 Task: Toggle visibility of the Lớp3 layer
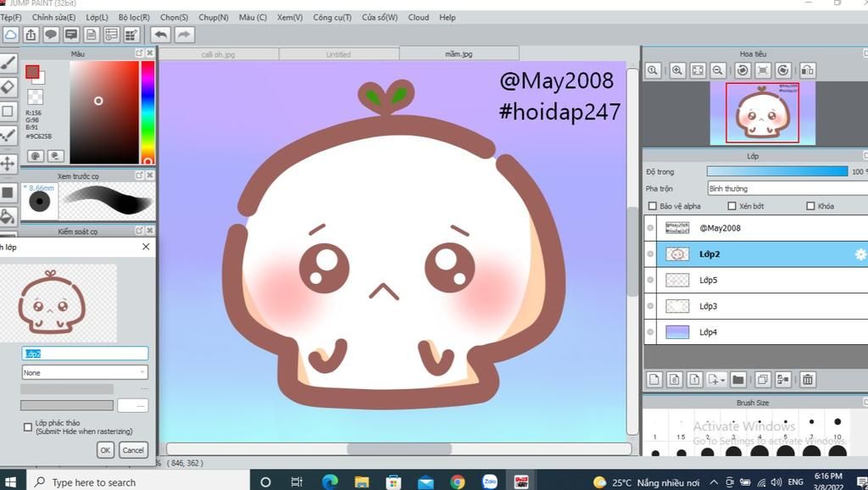(650, 306)
